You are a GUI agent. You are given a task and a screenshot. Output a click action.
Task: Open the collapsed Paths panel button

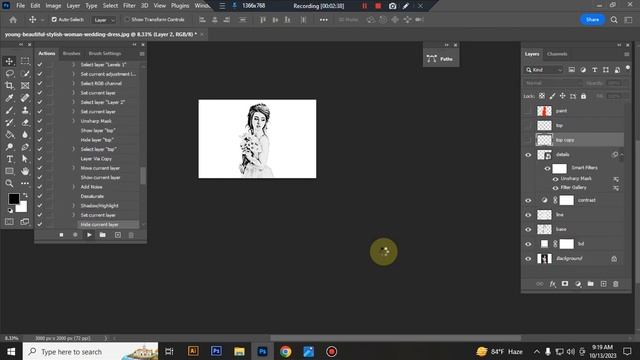(x=441, y=59)
